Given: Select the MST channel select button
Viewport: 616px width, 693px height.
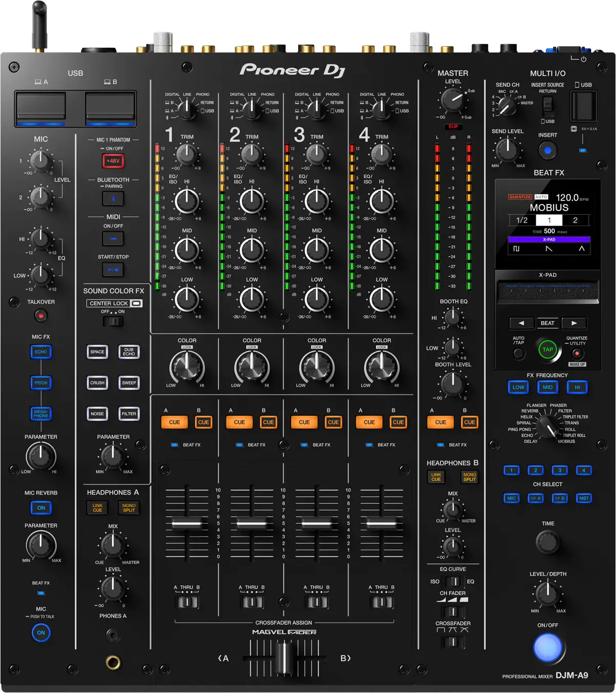Looking at the screenshot, I should (584, 498).
